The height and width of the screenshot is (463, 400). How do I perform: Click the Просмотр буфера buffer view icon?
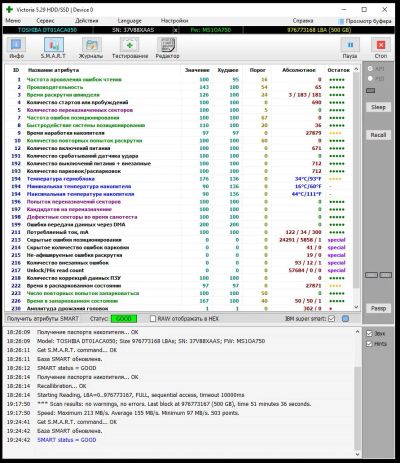click(x=341, y=21)
